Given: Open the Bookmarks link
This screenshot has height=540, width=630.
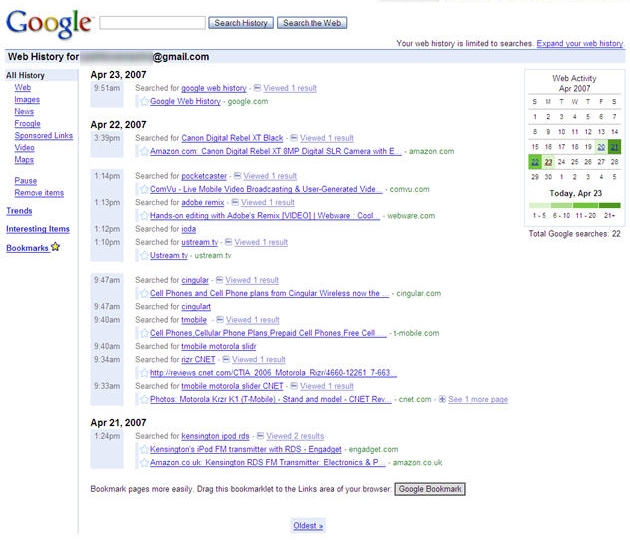Looking at the screenshot, I should [x=27, y=248].
